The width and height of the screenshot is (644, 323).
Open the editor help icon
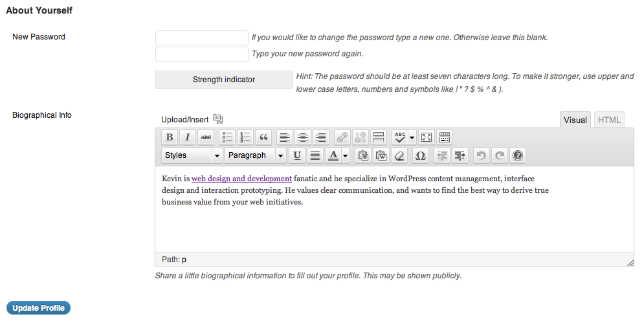pos(518,155)
